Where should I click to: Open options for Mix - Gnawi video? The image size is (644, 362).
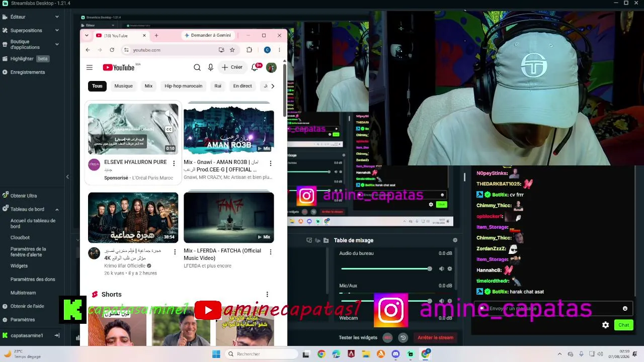click(270, 163)
